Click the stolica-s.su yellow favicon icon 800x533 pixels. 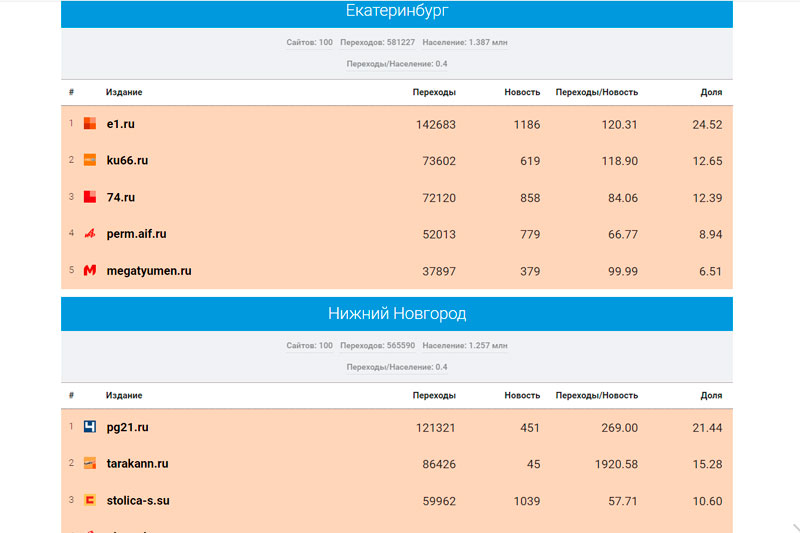(90, 500)
